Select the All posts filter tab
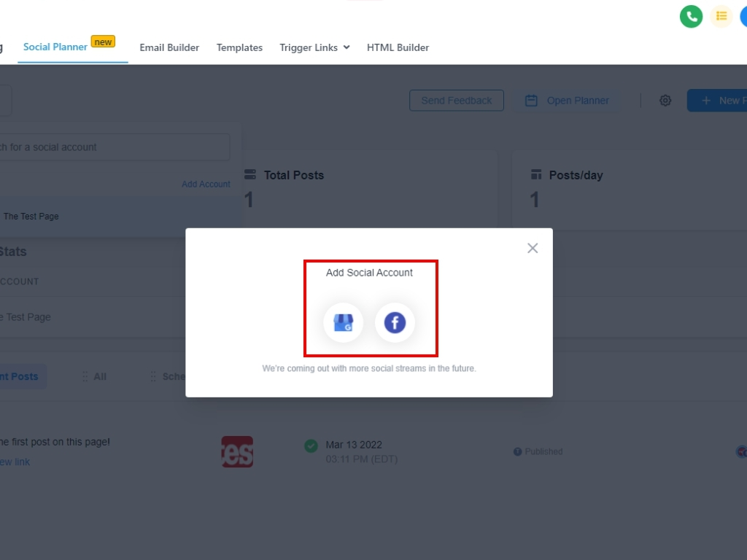Screen dimensions: 747x560 tap(94, 377)
